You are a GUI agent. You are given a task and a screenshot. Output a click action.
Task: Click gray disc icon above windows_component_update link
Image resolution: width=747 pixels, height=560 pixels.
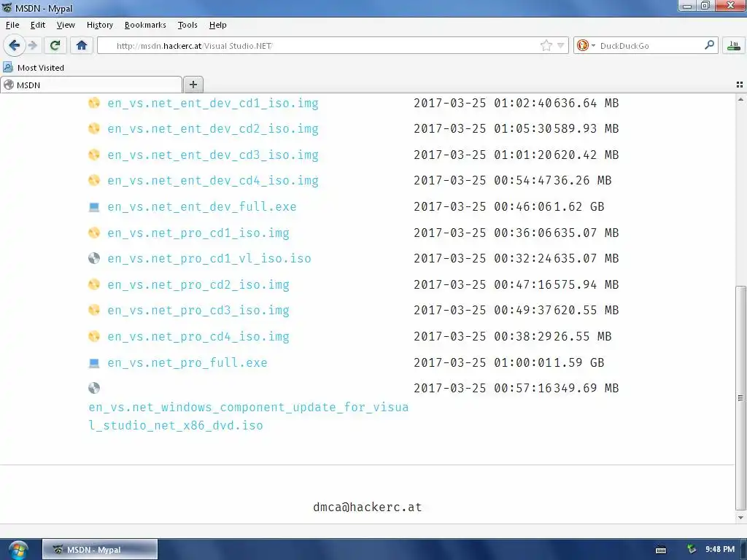point(94,388)
